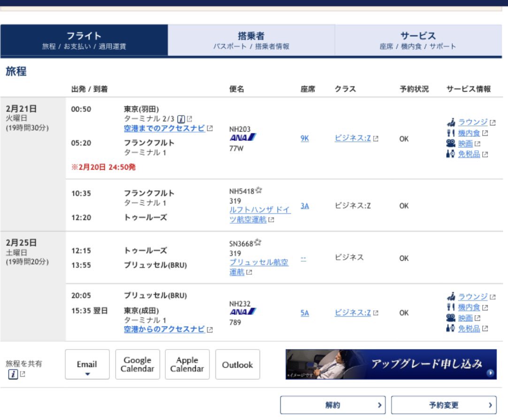The height and width of the screenshot is (420, 508).
Task: Open ビジネス:Z class link for NH232
Action: (353, 313)
